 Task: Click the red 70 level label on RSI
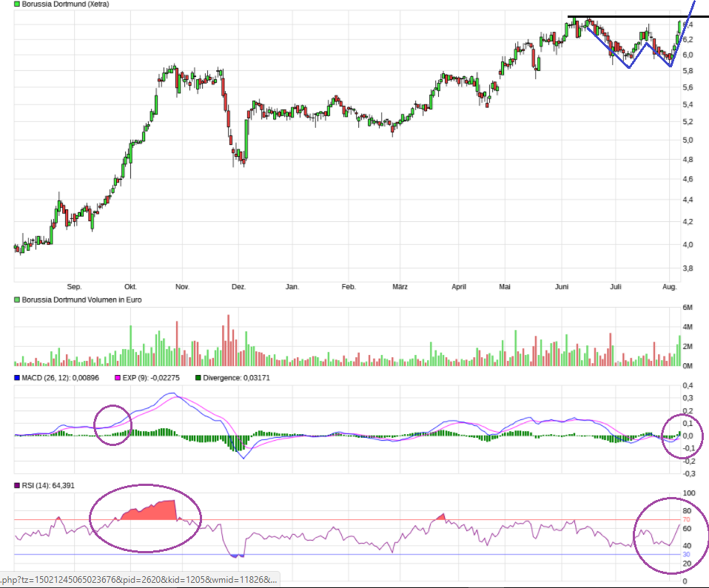(x=685, y=520)
